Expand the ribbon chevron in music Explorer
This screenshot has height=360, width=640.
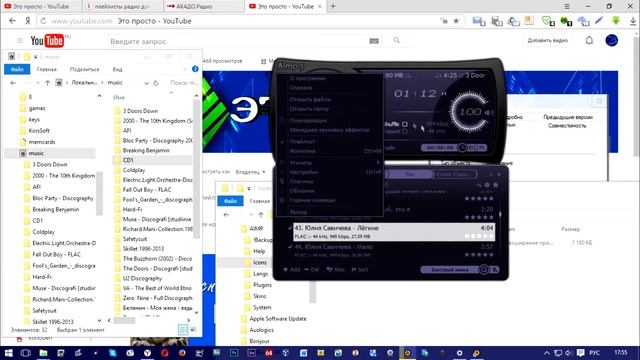pos(185,69)
